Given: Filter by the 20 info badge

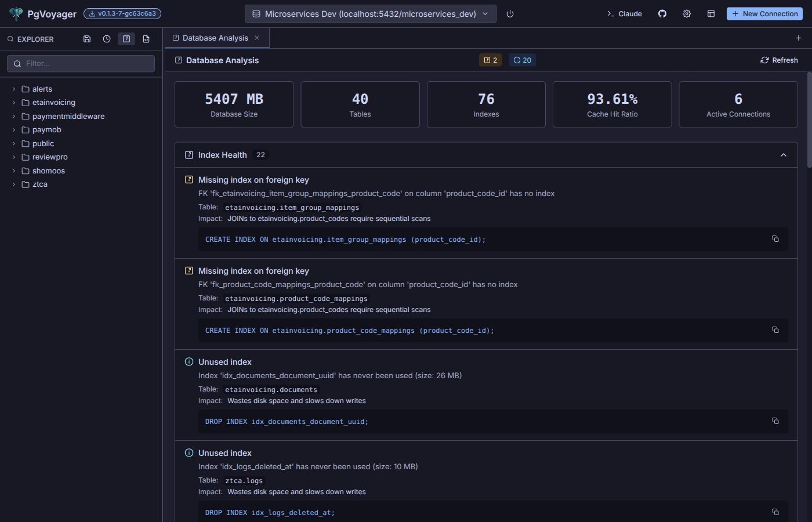Looking at the screenshot, I should tap(522, 60).
